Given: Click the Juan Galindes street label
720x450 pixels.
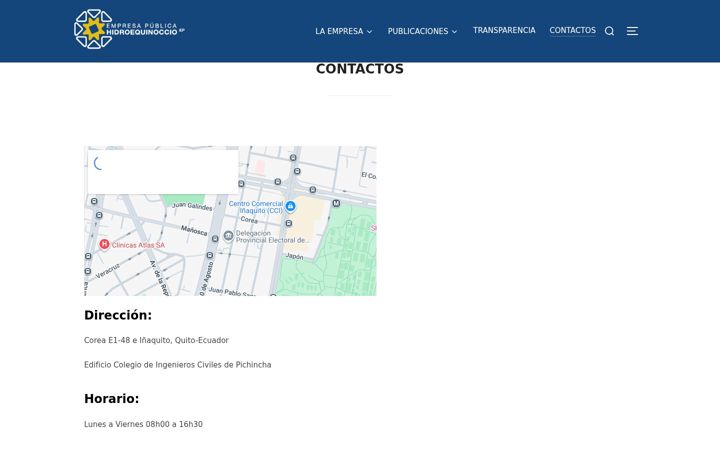Looking at the screenshot, I should (x=192, y=206).
